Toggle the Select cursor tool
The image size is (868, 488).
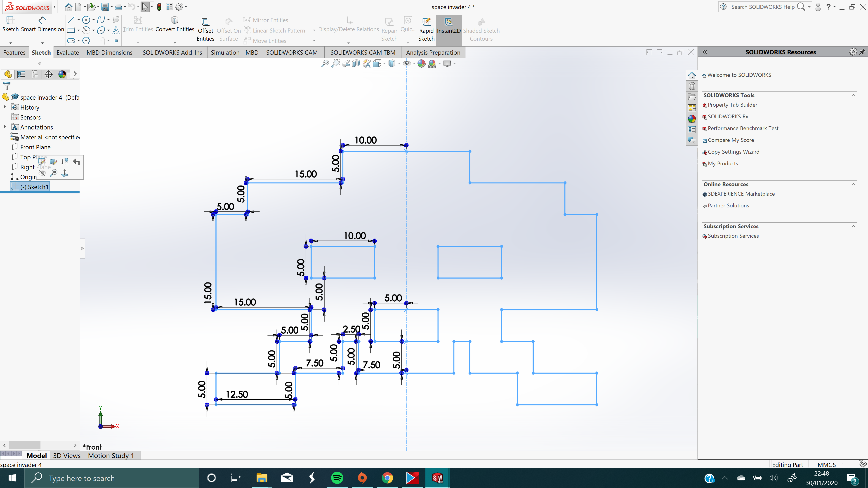coord(145,7)
